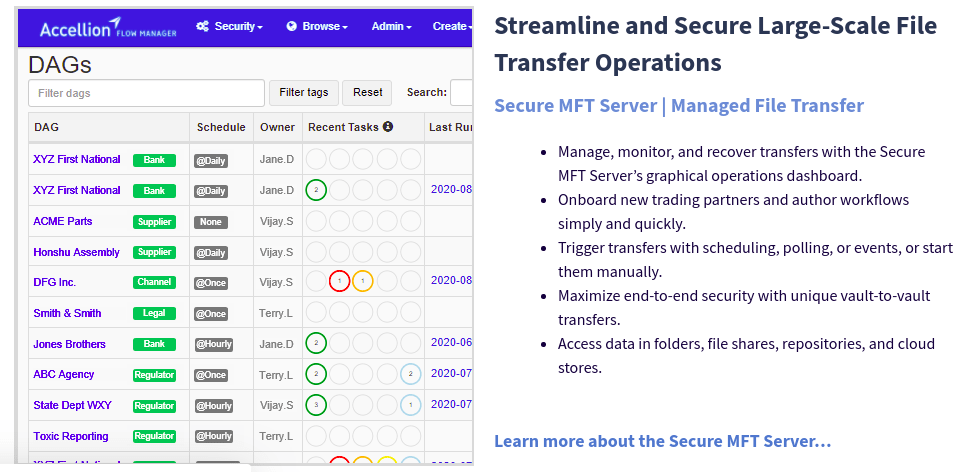The image size is (980, 472).
Task: Open the Honshu Assembly DAG link
Action: (x=77, y=252)
